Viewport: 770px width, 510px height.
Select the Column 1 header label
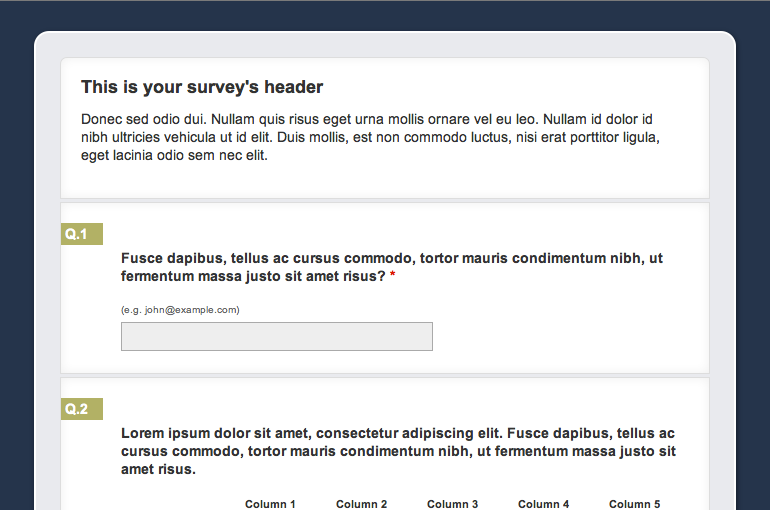(270, 504)
